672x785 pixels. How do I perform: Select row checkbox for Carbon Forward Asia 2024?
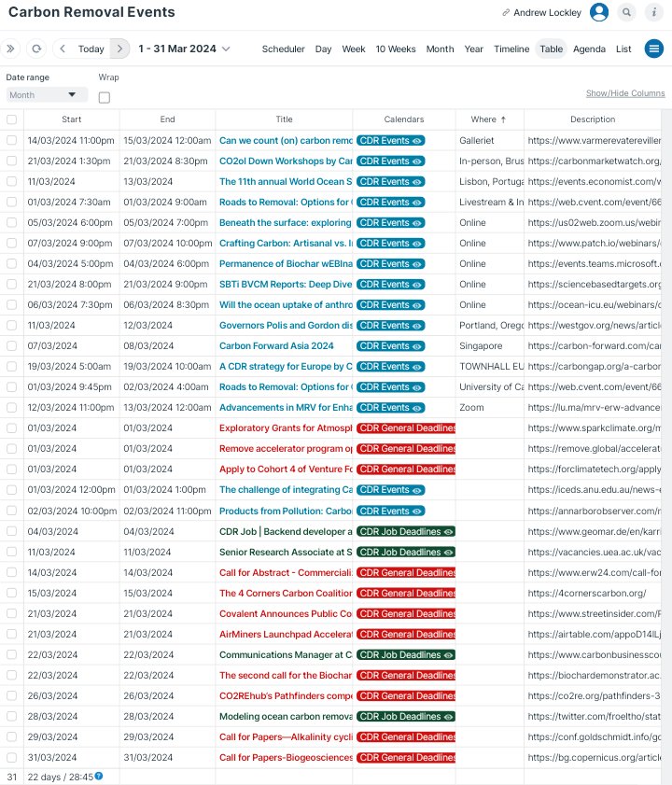point(11,345)
